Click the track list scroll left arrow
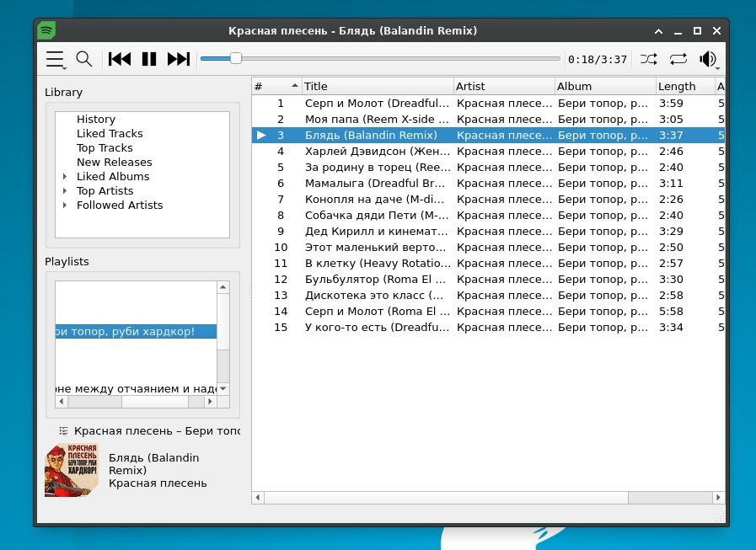Screen dimensions: 756x550 258,498
